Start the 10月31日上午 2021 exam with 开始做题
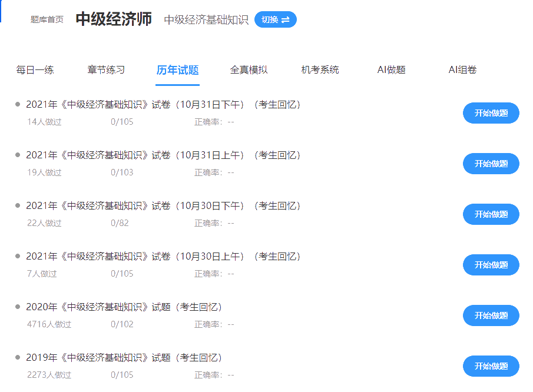Screen dimensions: 533x392 pyautogui.click(x=491, y=164)
